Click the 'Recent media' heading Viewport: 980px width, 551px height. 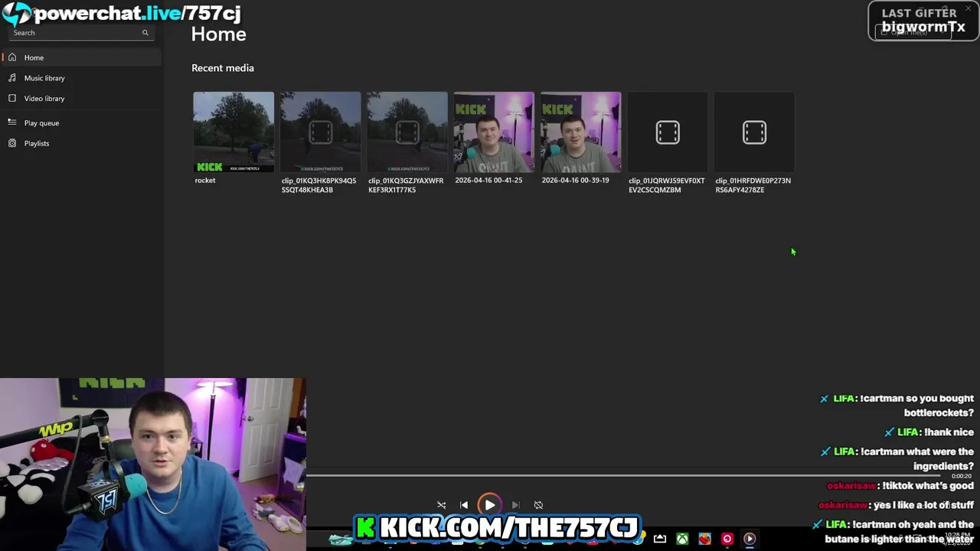(223, 68)
